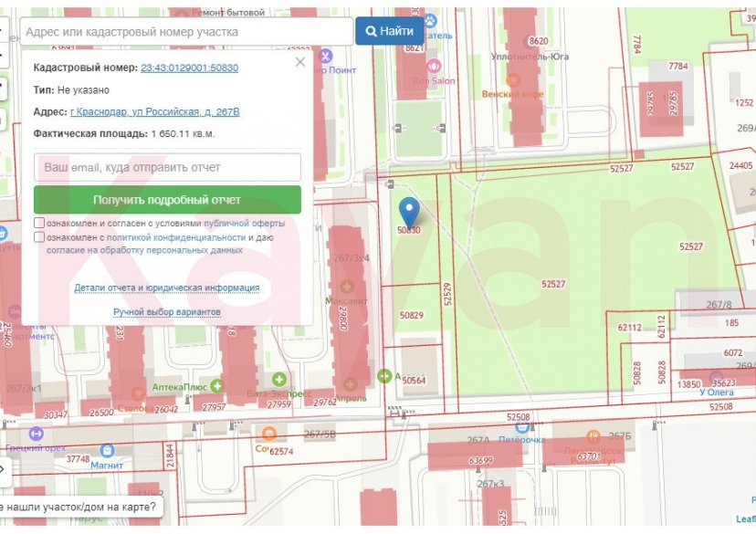Select Ручной выбор вариантов link

tap(167, 312)
